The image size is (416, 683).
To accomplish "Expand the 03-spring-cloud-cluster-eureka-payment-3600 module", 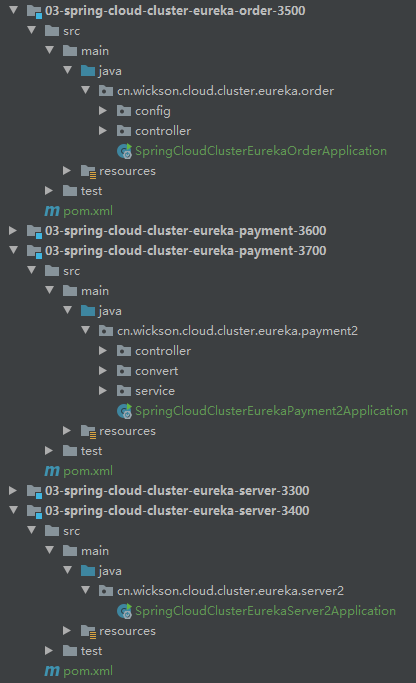I will pyautogui.click(x=13, y=230).
